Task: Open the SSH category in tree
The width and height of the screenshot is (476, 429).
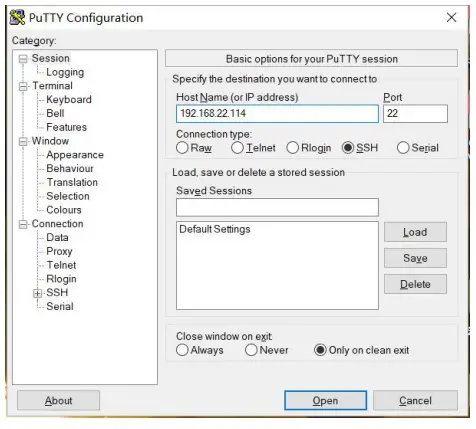Action: coord(57,293)
